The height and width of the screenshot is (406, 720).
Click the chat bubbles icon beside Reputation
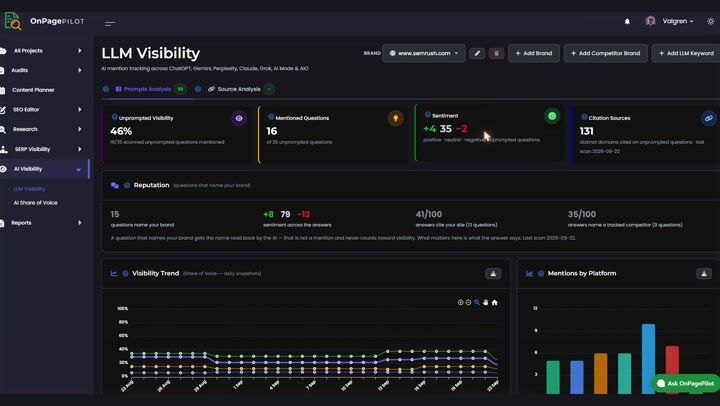[115, 185]
